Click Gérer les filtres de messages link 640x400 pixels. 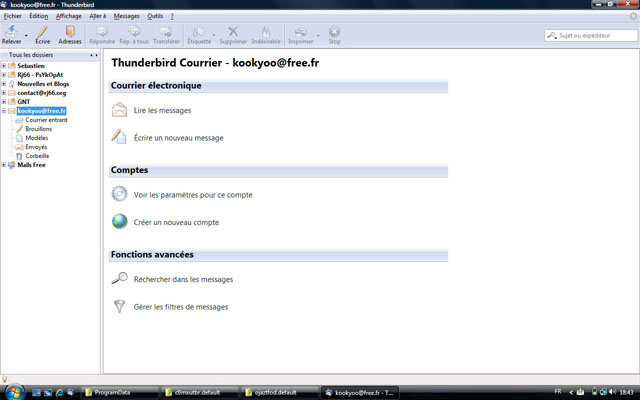tap(181, 307)
